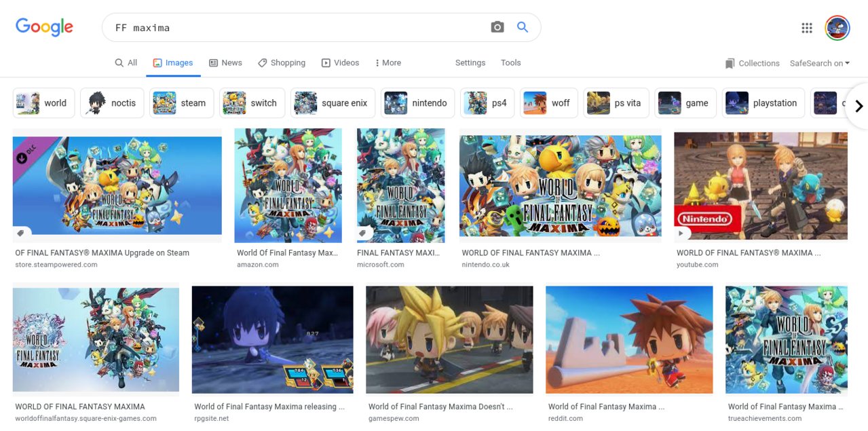Click the gamespew.com source text

pyautogui.click(x=394, y=419)
